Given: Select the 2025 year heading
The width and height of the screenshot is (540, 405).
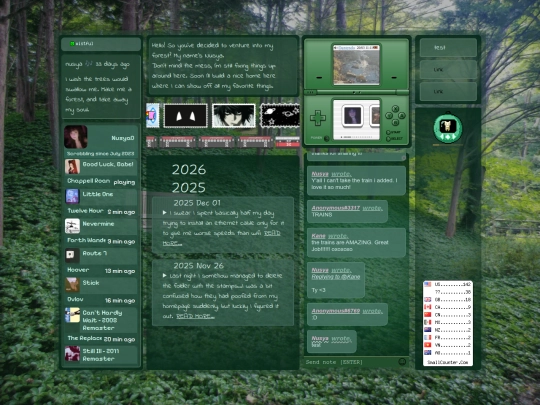Looking at the screenshot, I should [x=189, y=188].
